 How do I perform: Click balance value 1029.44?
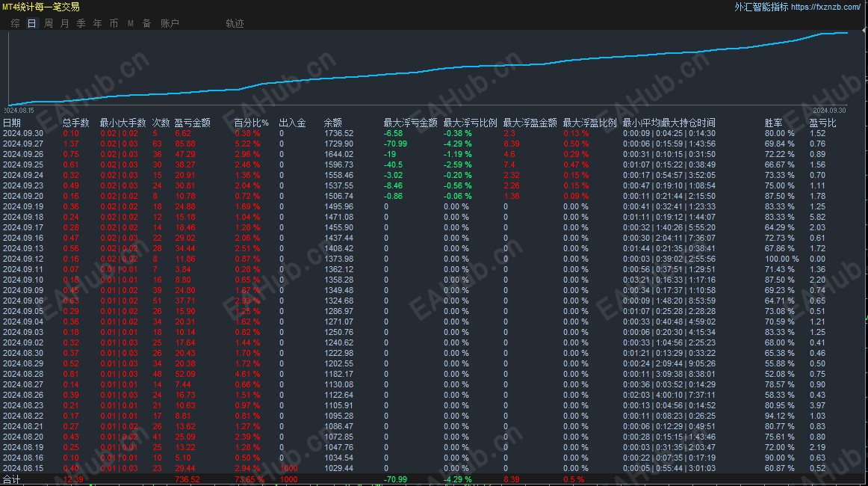tap(339, 468)
